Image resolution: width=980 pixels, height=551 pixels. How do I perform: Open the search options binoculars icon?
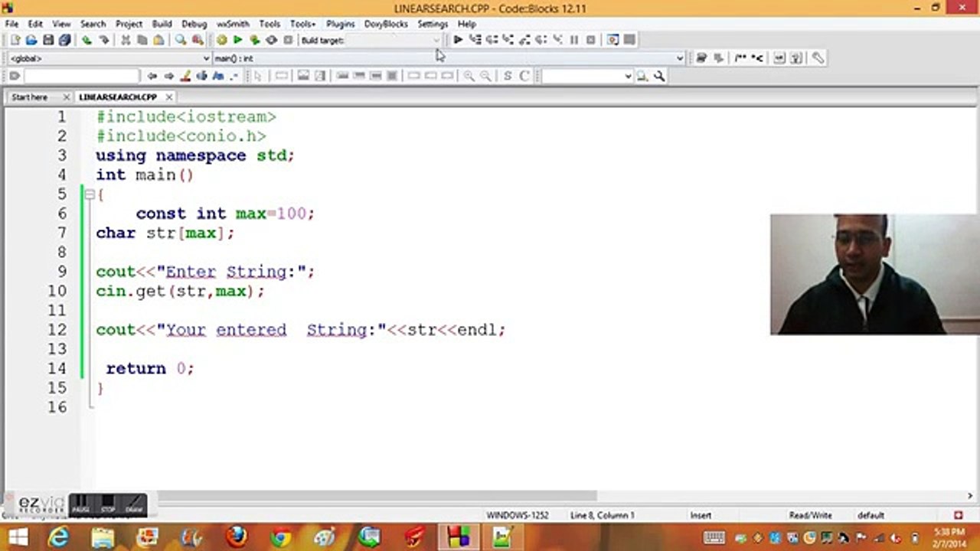click(x=642, y=76)
